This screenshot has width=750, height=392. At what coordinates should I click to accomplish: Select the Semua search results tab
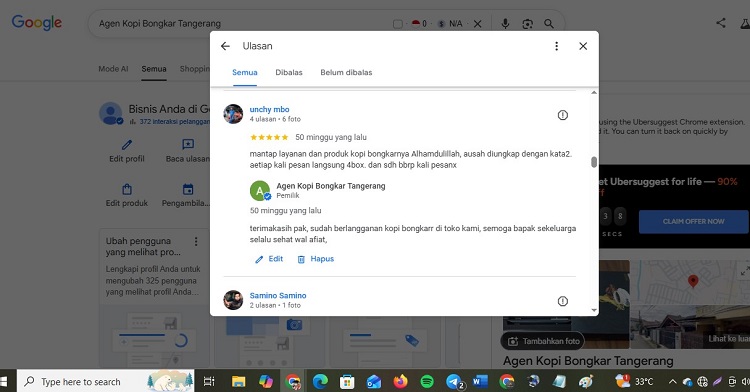(154, 69)
